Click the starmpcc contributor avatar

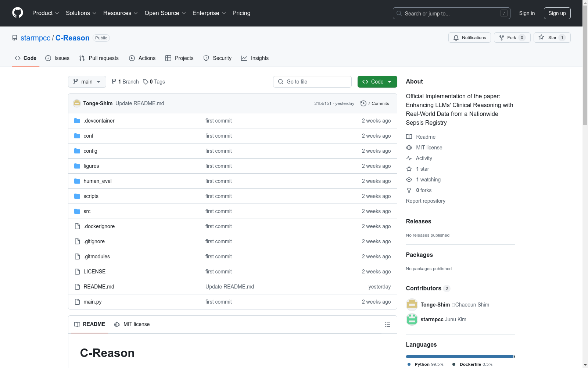[x=412, y=319]
